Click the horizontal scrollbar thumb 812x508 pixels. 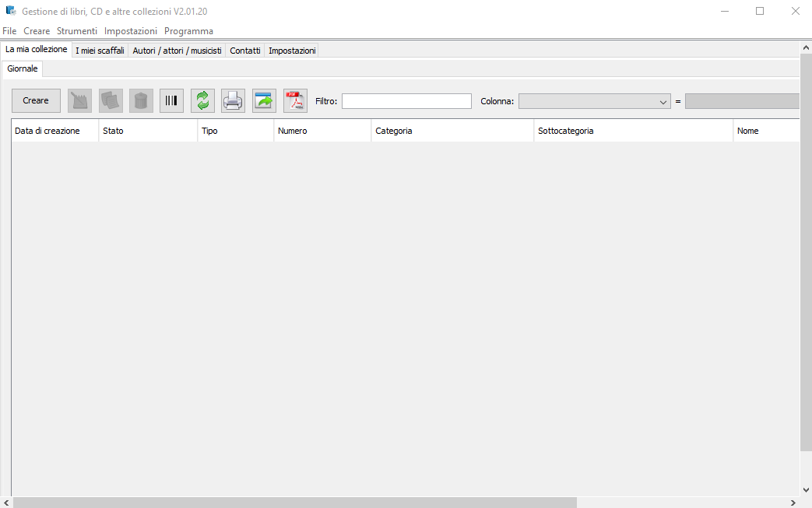click(x=294, y=503)
